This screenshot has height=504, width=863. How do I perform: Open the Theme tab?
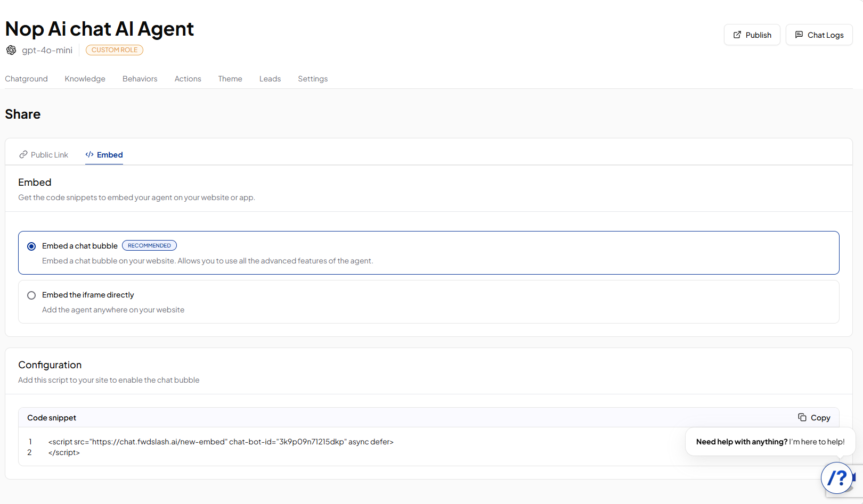[230, 79]
